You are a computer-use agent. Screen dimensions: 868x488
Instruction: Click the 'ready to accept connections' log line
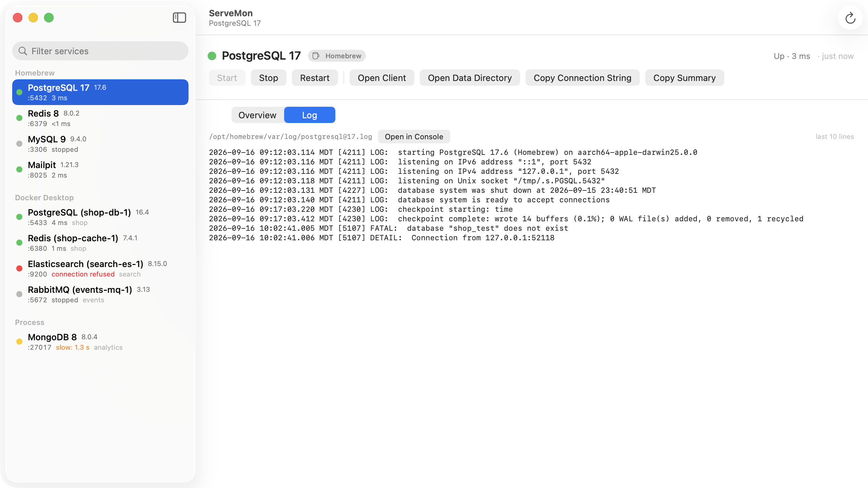pos(409,200)
